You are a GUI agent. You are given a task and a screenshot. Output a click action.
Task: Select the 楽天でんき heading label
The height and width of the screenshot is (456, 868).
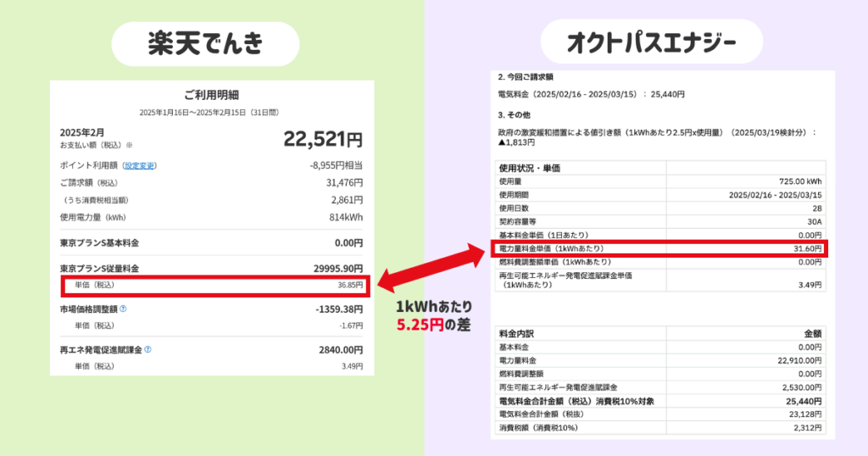click(x=205, y=44)
